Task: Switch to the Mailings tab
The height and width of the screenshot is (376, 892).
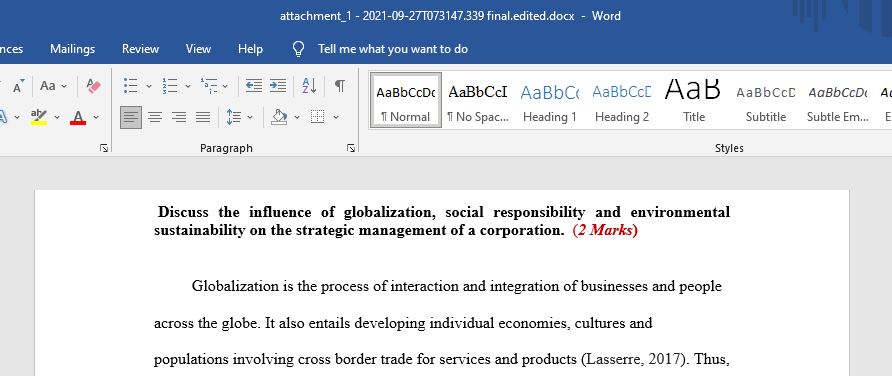Action: pyautogui.click(x=72, y=49)
